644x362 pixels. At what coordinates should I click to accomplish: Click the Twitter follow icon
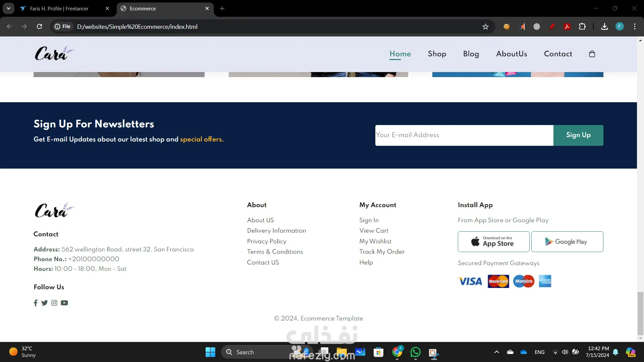pos(45,303)
